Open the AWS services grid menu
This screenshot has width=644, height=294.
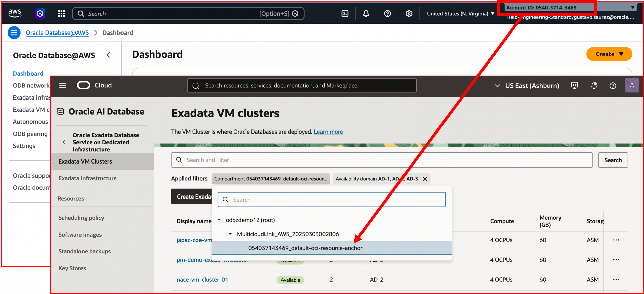61,13
